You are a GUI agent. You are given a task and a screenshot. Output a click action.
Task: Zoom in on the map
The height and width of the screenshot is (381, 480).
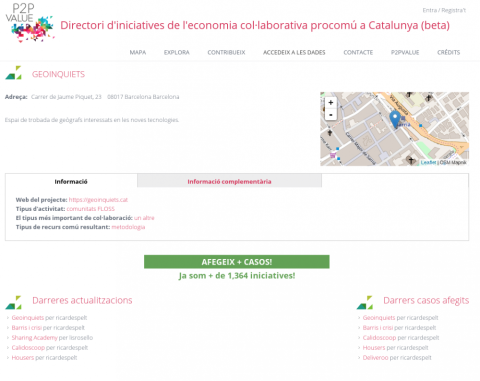tap(330, 102)
